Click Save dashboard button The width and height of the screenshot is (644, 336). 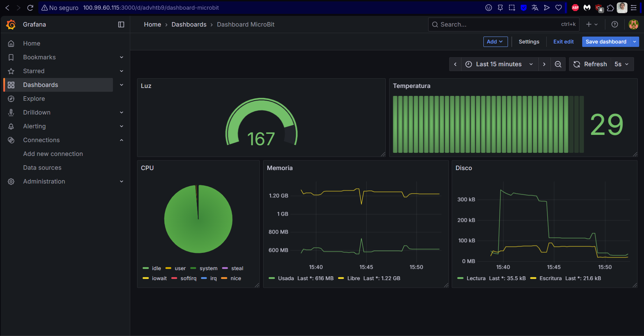click(606, 42)
